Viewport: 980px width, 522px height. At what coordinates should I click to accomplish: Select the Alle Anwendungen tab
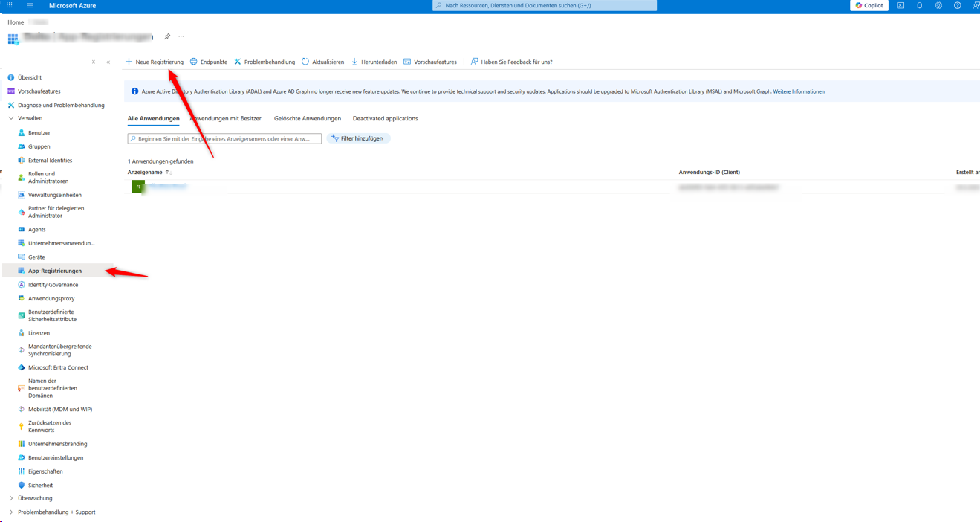(x=153, y=118)
